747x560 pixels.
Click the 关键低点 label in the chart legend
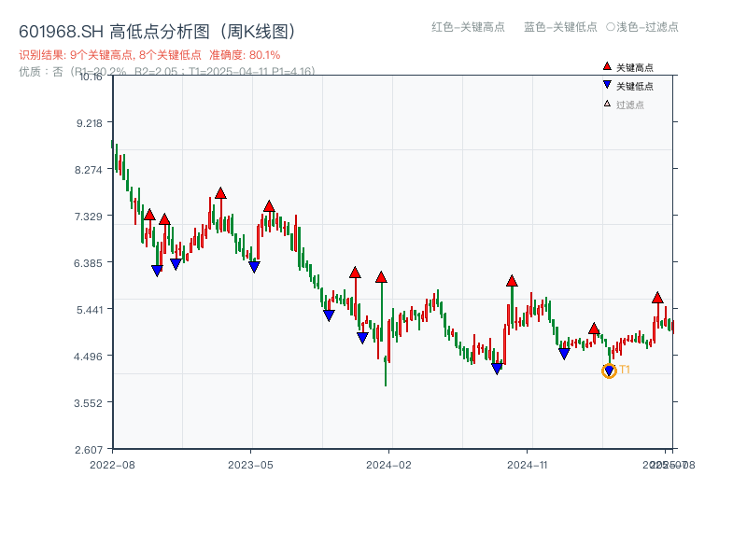coord(635,86)
